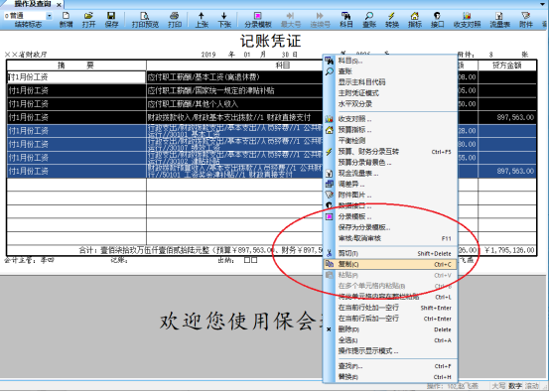Open 分录模板 from the top toolbar

click(258, 20)
